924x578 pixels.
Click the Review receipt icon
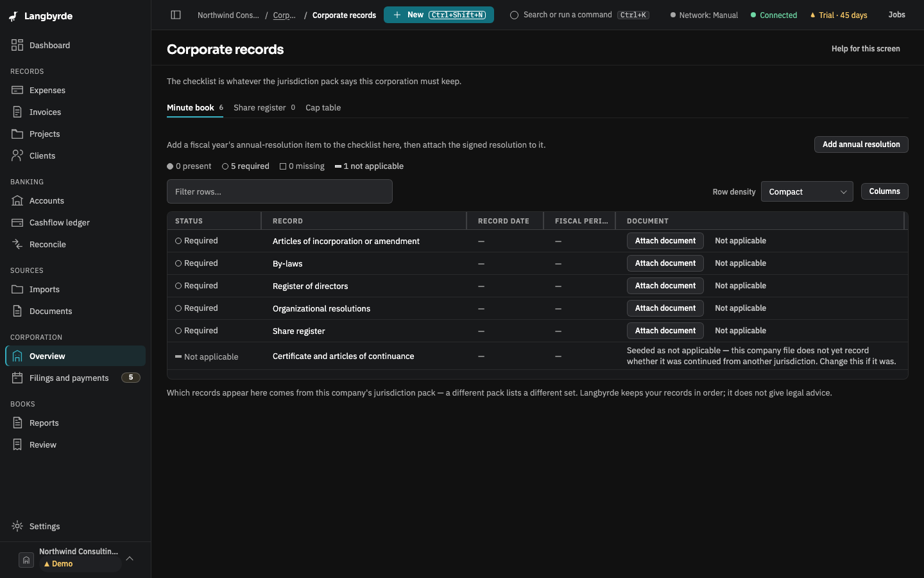click(x=17, y=444)
